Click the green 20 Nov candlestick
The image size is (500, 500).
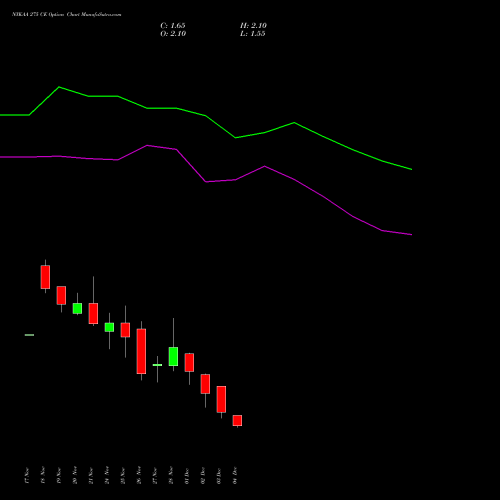click(x=77, y=308)
